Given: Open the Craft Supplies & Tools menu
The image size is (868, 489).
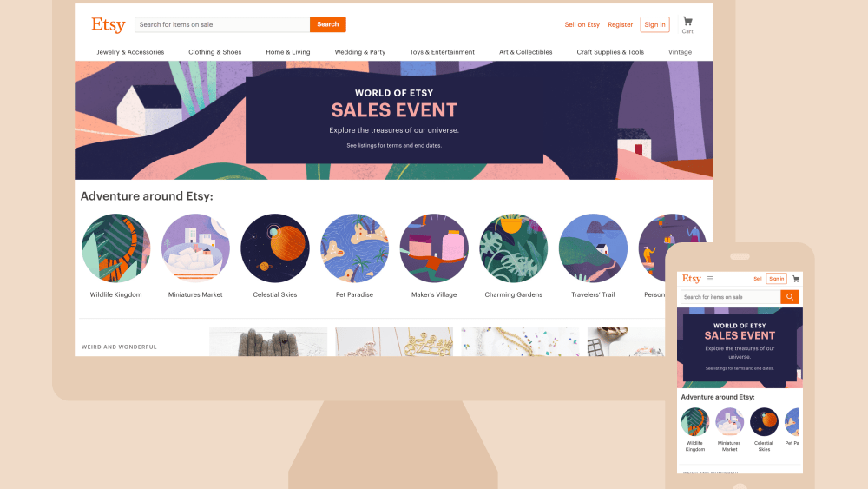Looking at the screenshot, I should (x=610, y=52).
